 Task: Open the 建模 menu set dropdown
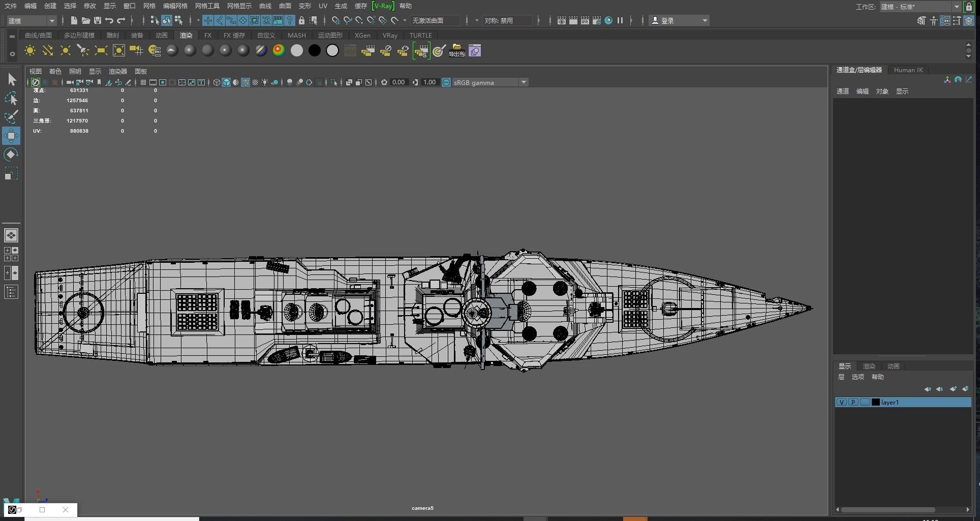(x=32, y=20)
